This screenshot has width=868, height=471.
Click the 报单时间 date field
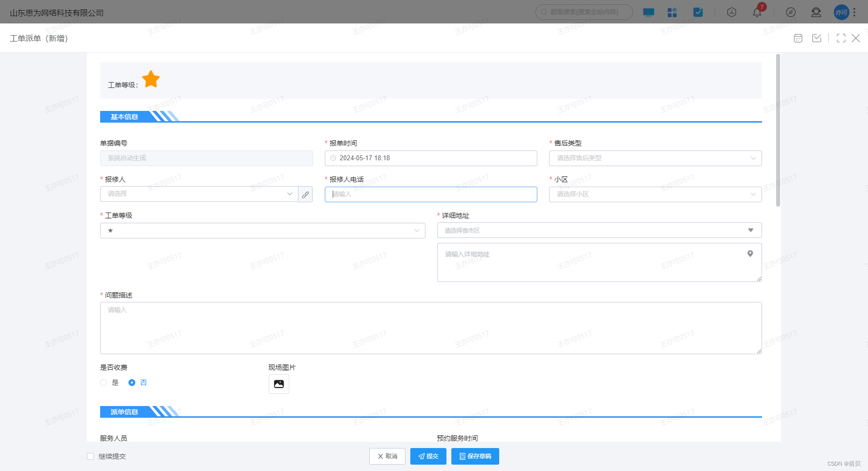(x=431, y=158)
